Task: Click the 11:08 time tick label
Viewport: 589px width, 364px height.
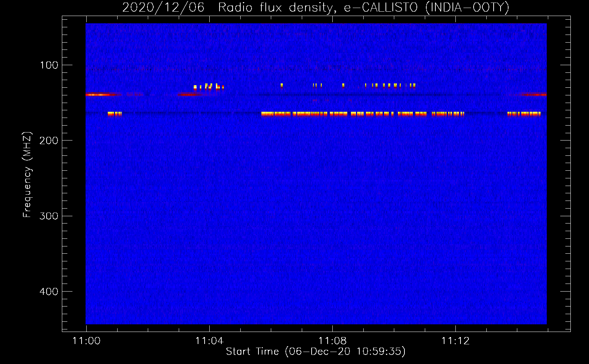Action: [x=332, y=341]
